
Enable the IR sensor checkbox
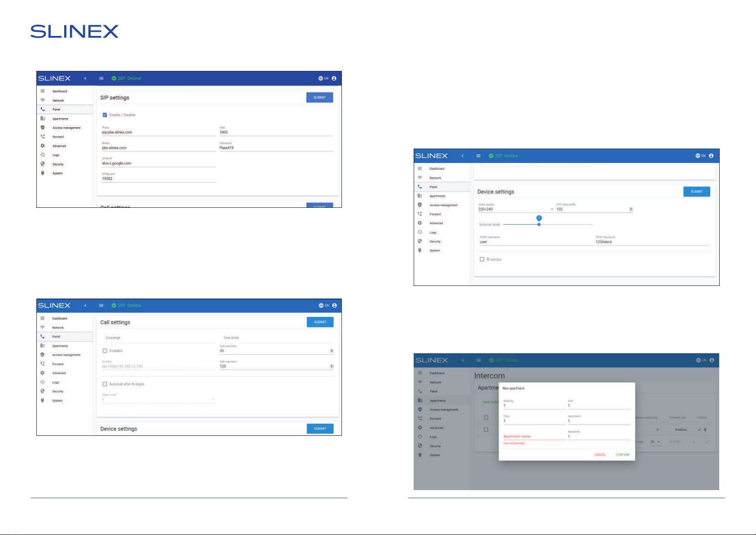[x=482, y=259]
